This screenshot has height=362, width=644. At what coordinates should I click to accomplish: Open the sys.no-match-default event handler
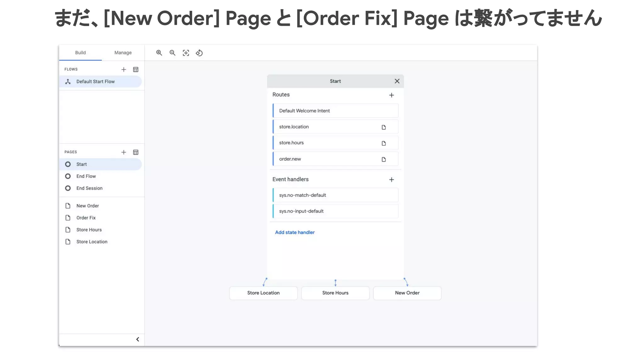[335, 195]
